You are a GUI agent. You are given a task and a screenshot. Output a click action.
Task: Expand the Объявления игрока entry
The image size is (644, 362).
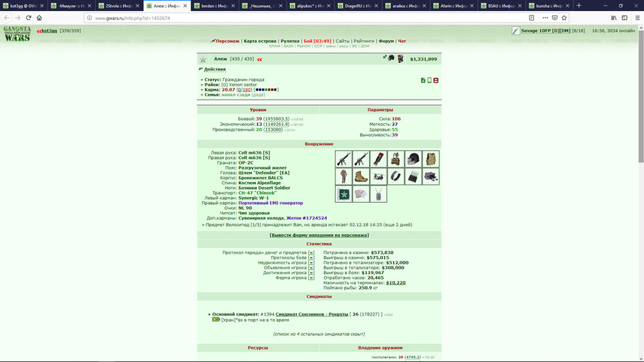click(311, 268)
